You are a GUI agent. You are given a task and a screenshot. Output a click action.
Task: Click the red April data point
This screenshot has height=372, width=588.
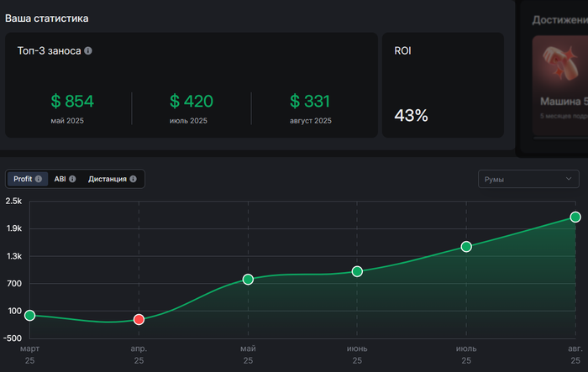coord(139,319)
